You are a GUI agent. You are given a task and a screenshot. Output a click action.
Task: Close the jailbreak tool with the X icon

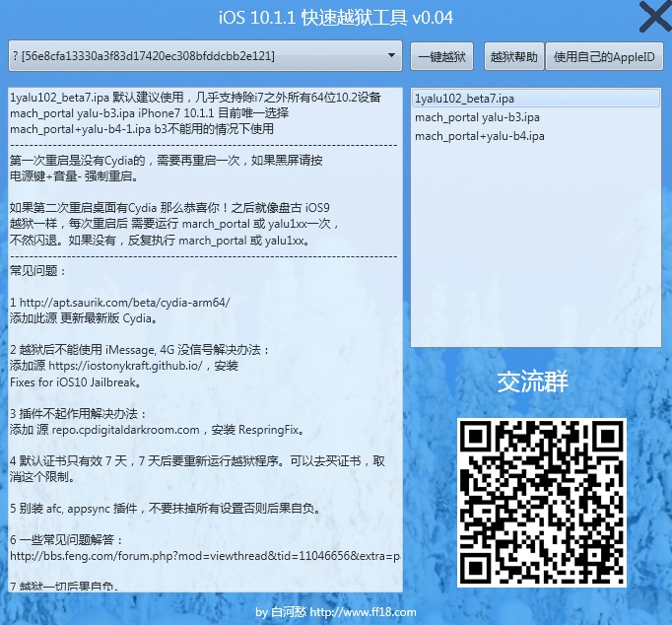tap(655, 17)
